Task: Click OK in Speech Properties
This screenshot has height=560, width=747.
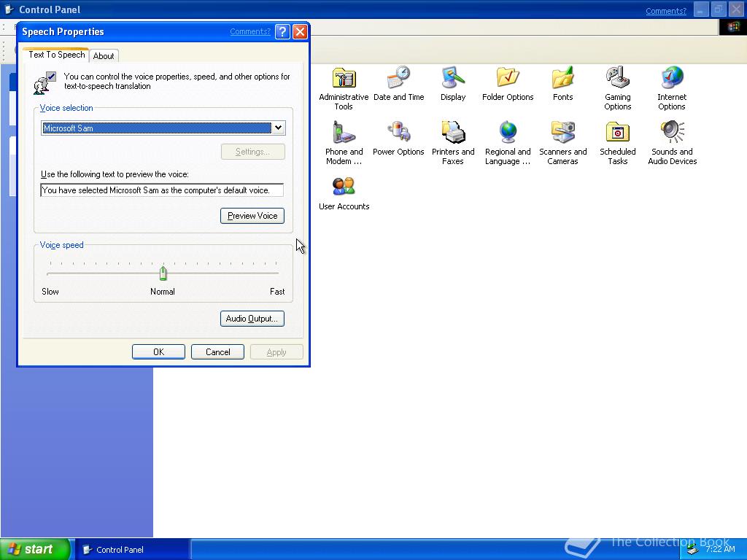Action: pos(158,352)
